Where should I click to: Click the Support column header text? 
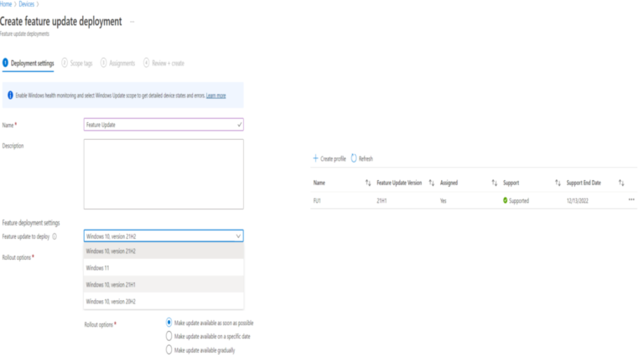511,183
